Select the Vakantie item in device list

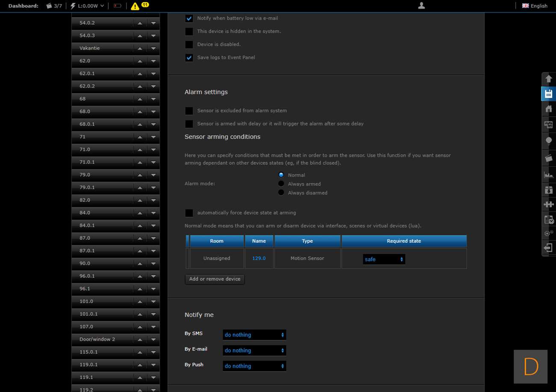coord(103,48)
